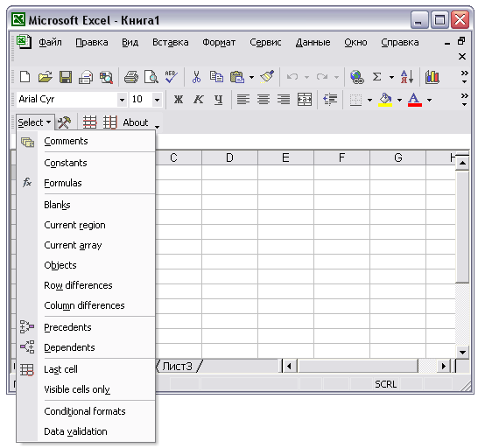Image resolution: width=478 pixels, height=448 pixels.
Task: Open the Формат menu
Action: point(219,42)
